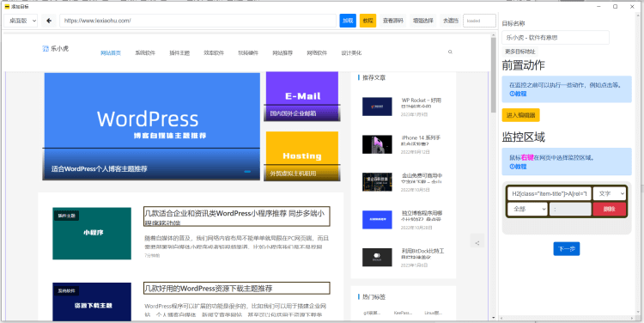644x323 pixels.
Task: Open the 教程 link under 前置动作
Action: click(519, 94)
